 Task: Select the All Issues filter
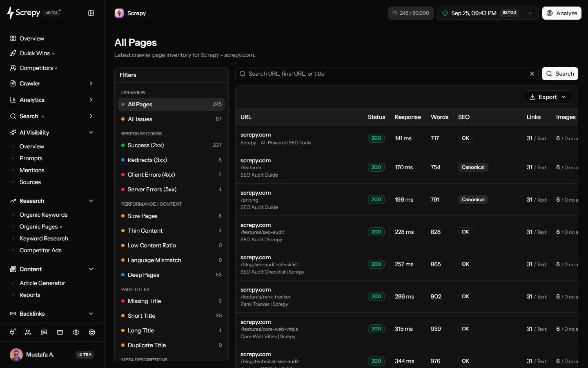[171, 119]
